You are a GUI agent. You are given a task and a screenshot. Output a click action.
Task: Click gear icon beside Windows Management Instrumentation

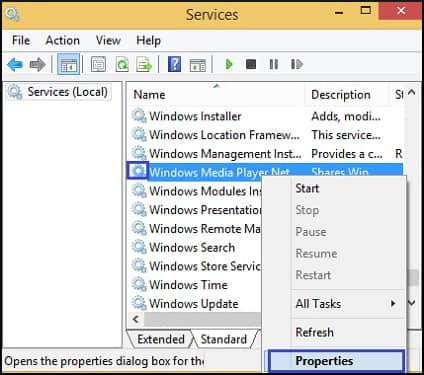[139, 153]
